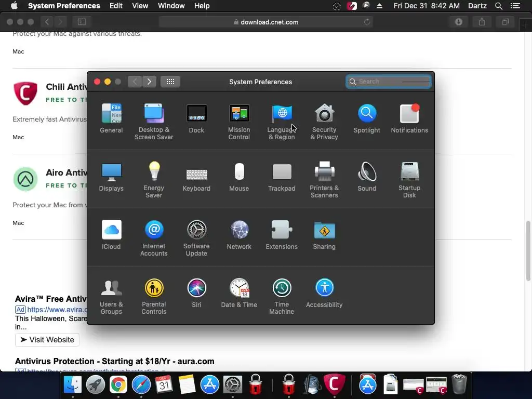
Task: Open the Airo Antivirus listing
Action: [x=66, y=172]
